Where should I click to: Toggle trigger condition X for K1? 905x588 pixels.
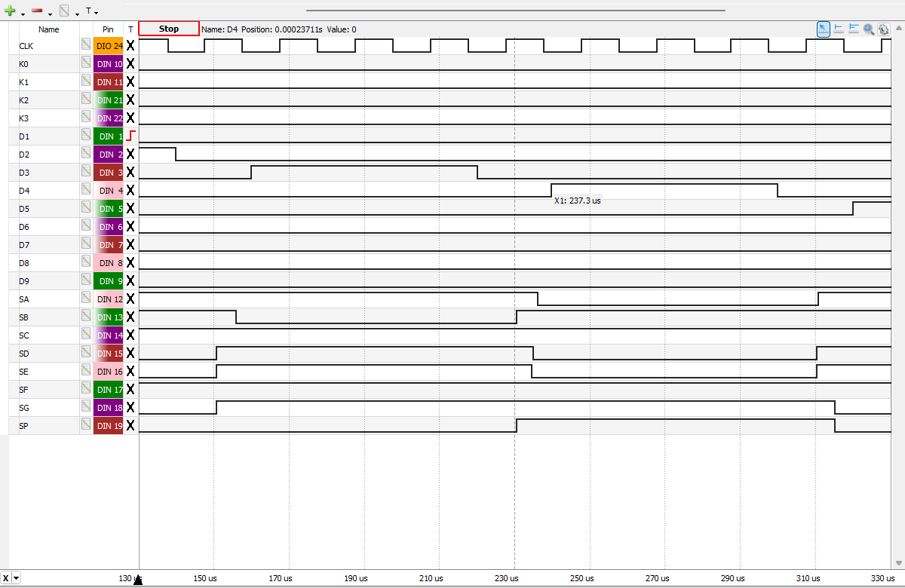130,81
